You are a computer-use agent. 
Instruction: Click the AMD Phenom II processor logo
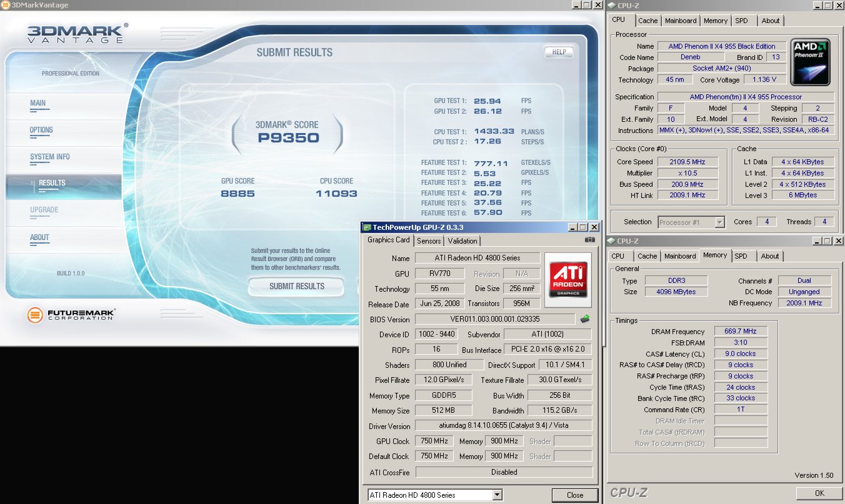(x=811, y=62)
